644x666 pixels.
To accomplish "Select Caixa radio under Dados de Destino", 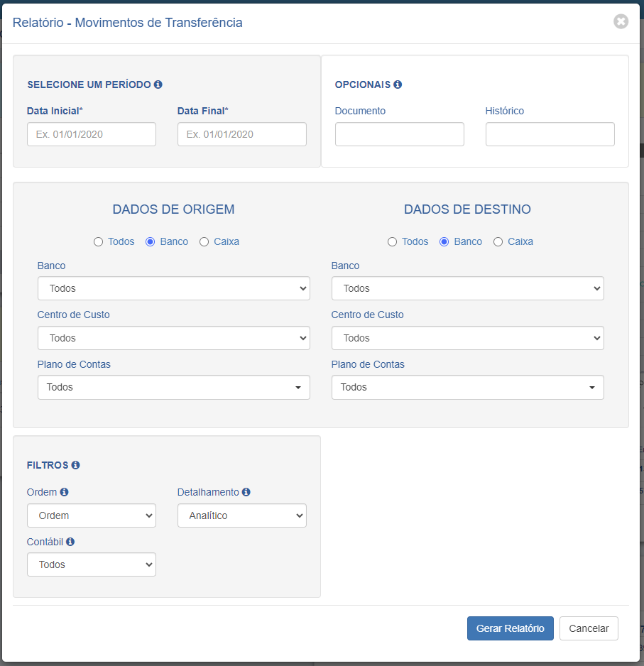I will (498, 241).
